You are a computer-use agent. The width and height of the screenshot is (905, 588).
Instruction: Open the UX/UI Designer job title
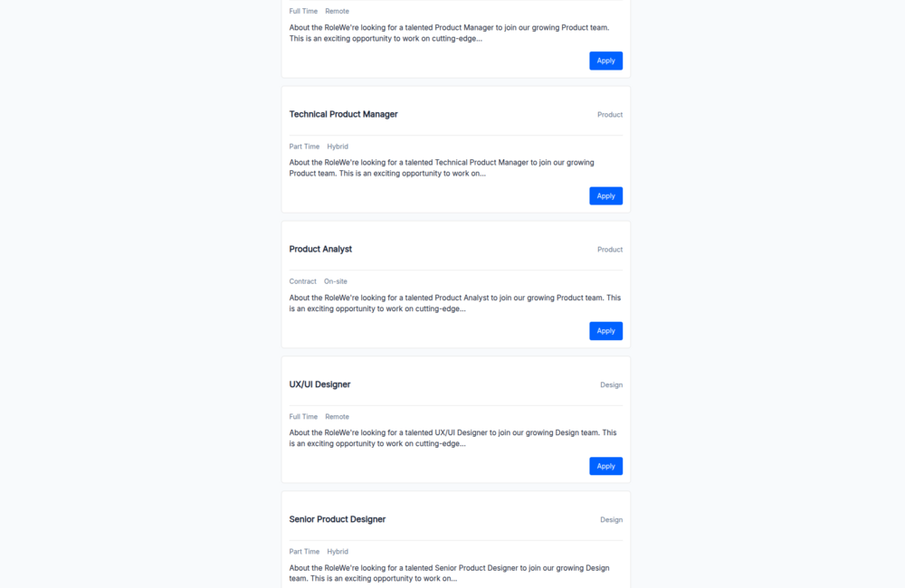pyautogui.click(x=319, y=384)
